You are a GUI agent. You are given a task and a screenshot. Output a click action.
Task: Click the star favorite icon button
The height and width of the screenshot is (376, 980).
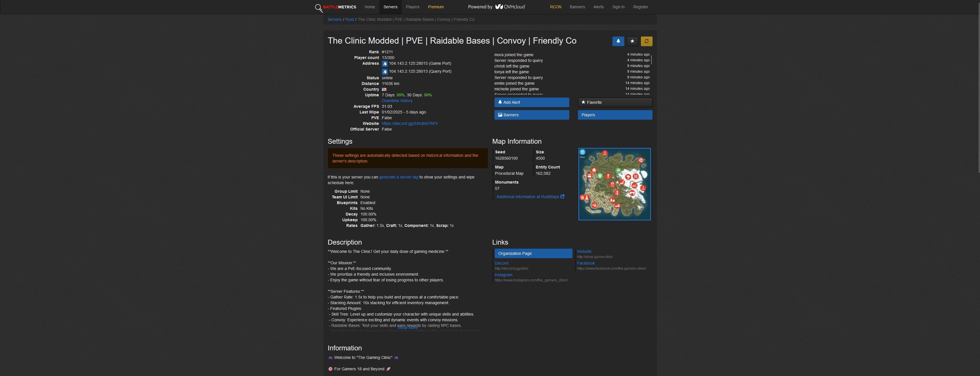tap(632, 41)
